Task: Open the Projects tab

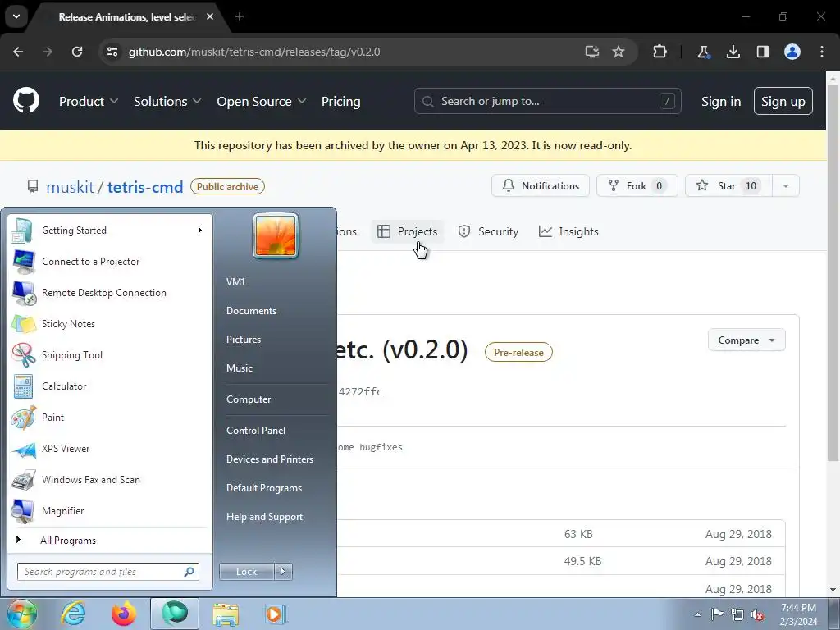Action: (x=408, y=231)
